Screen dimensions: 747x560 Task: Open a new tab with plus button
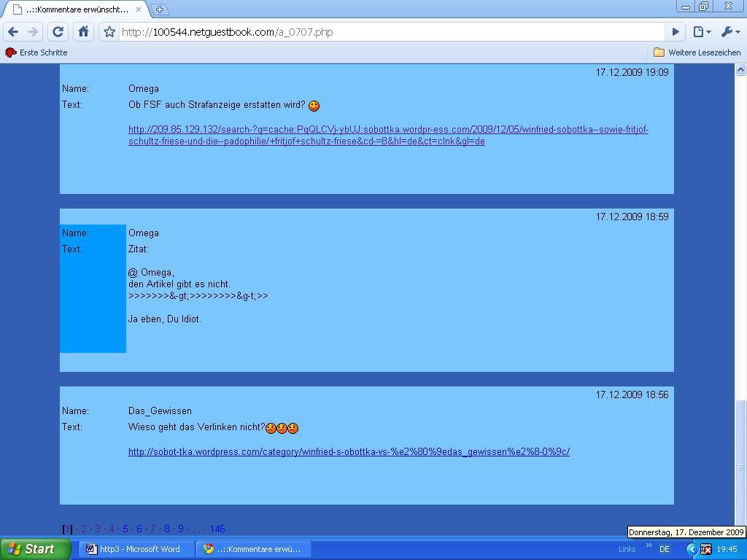tap(160, 9)
